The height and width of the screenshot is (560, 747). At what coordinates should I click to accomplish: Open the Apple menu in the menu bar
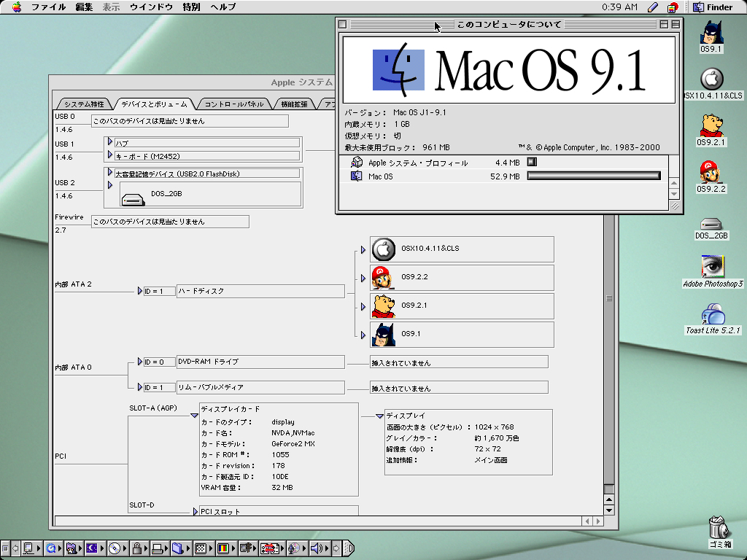16,7
